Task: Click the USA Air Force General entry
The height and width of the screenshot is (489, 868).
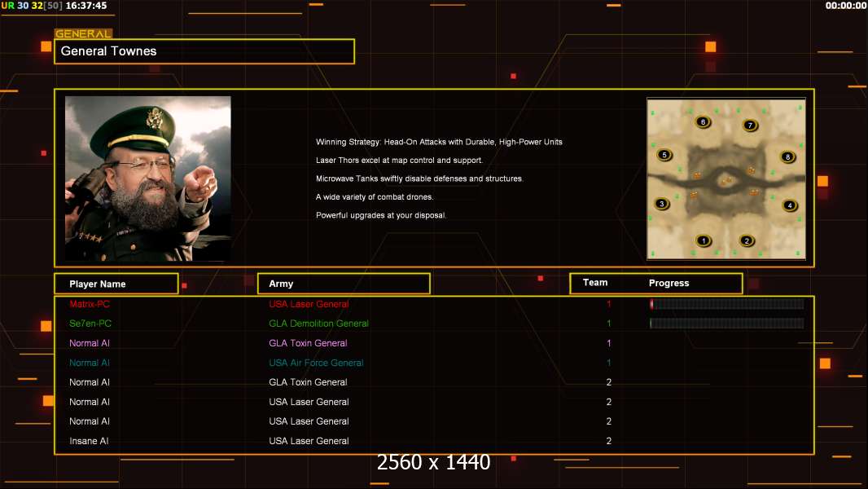Action: 316,363
